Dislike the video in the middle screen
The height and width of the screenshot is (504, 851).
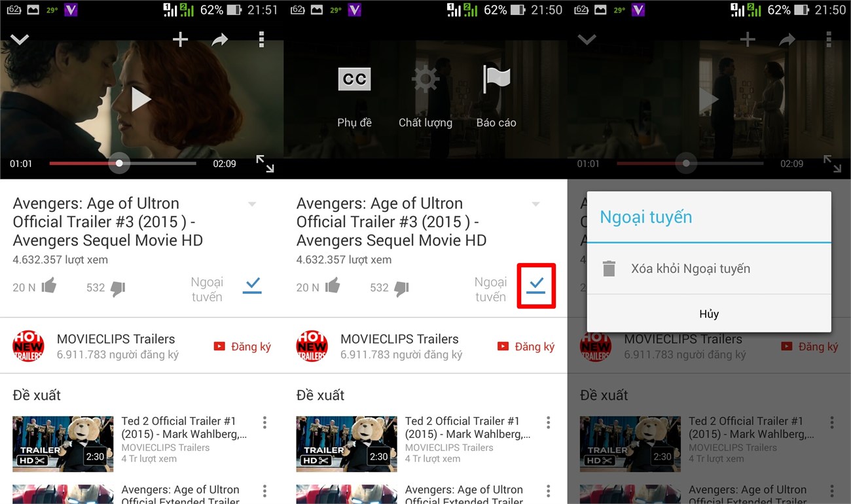coord(401,288)
